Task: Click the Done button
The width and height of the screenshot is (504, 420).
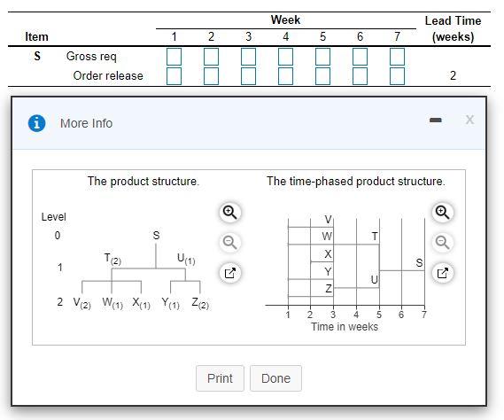Action: pyautogui.click(x=275, y=378)
